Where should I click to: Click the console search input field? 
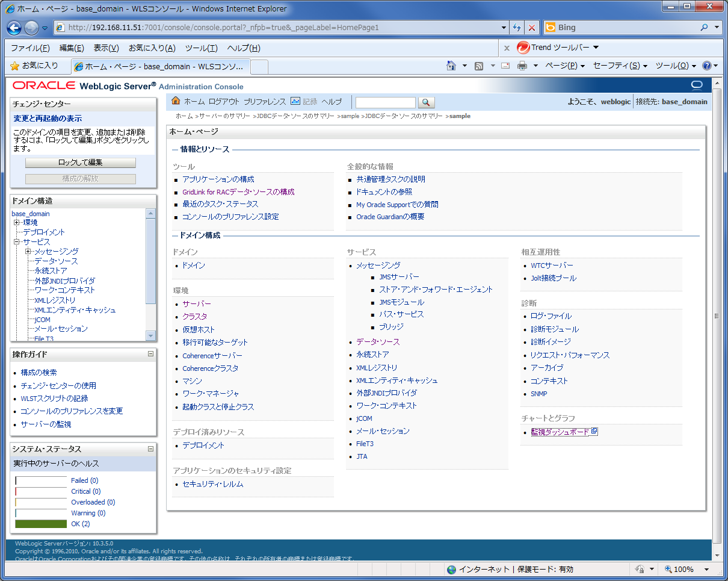click(x=386, y=102)
